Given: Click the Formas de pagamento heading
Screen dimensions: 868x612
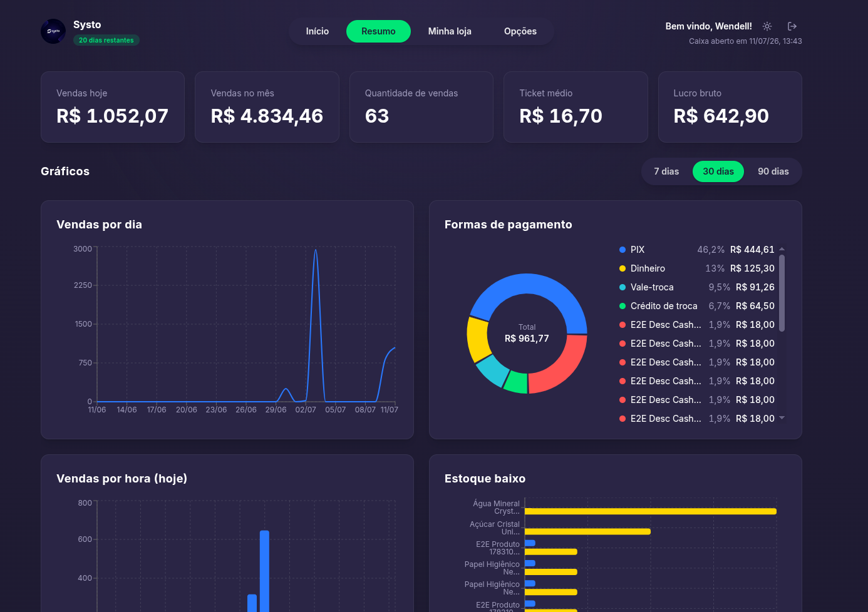Looking at the screenshot, I should click(508, 225).
